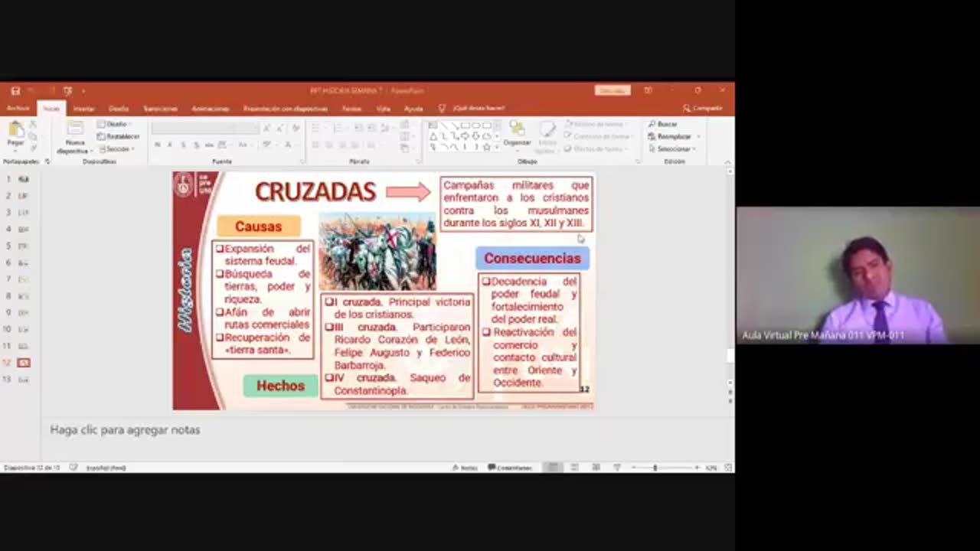980x551 pixels.
Task: Toggle underline formatting in Fuente group
Action: click(183, 145)
